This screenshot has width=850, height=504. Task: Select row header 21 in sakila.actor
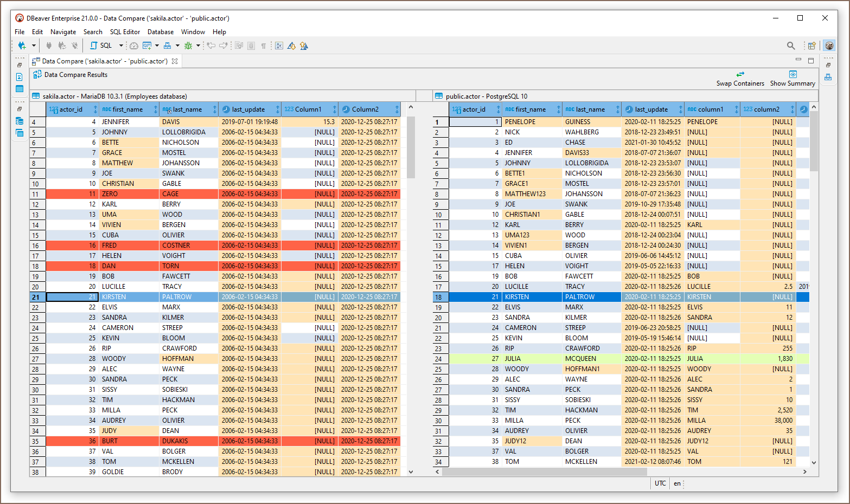tap(37, 297)
